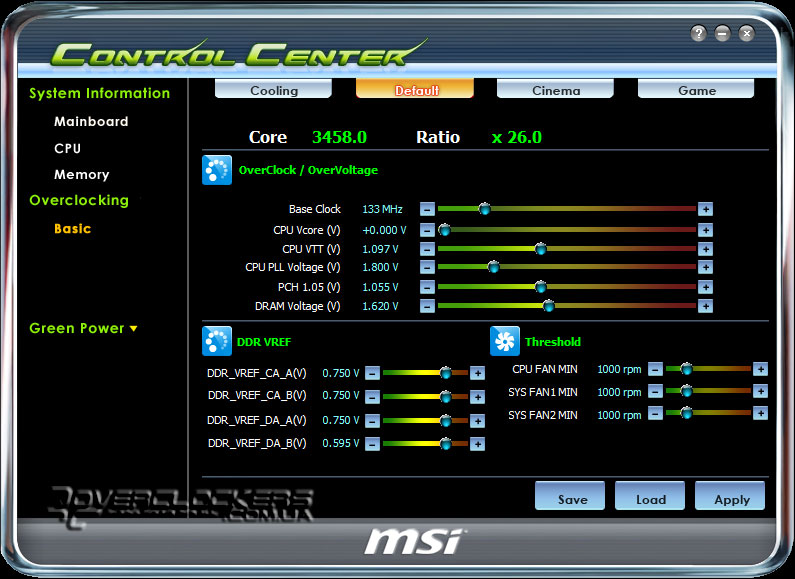Click the PCH 1.05 slider knob
The height and width of the screenshot is (579, 795).
click(x=540, y=287)
